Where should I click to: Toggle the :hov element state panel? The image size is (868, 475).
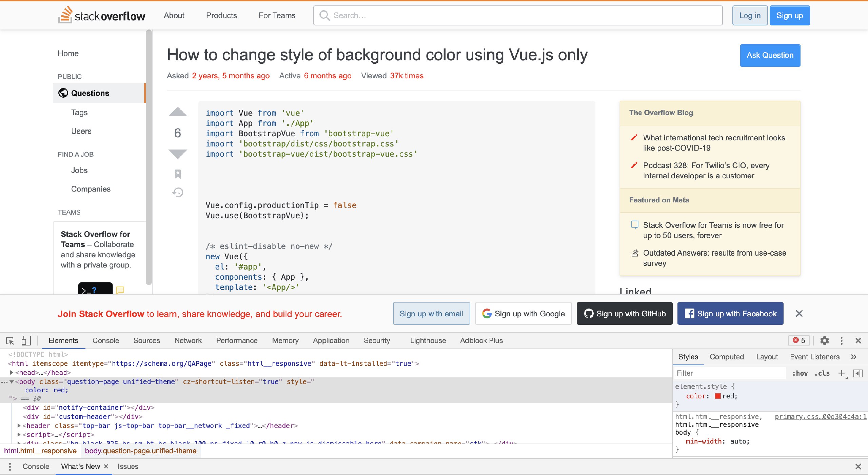click(x=800, y=373)
